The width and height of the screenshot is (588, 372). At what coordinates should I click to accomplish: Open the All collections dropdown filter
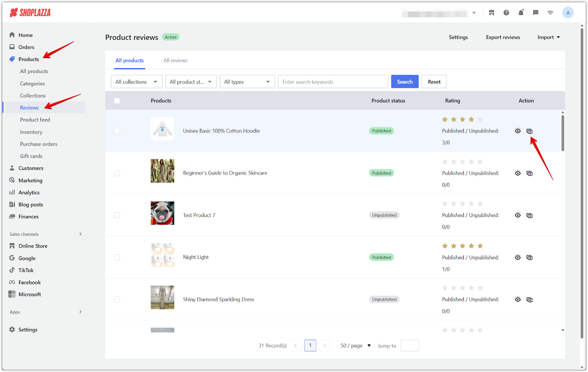[x=136, y=82]
